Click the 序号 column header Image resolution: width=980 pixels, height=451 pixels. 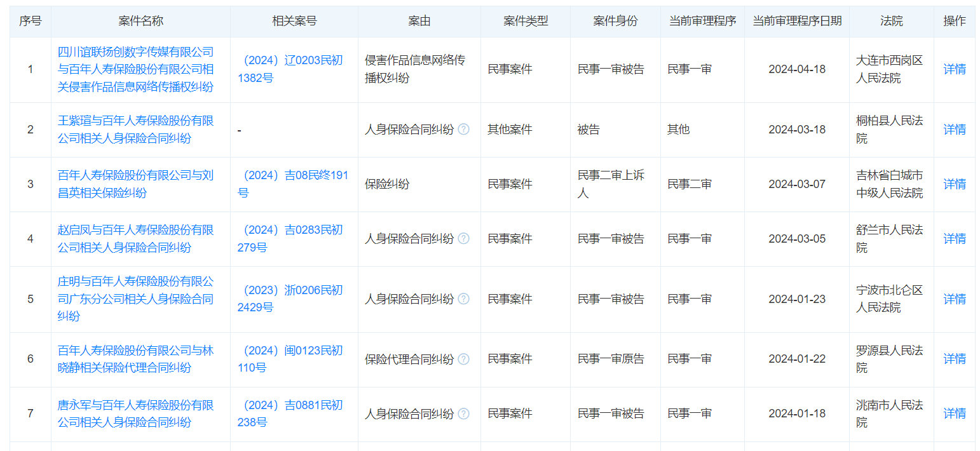tap(31, 21)
